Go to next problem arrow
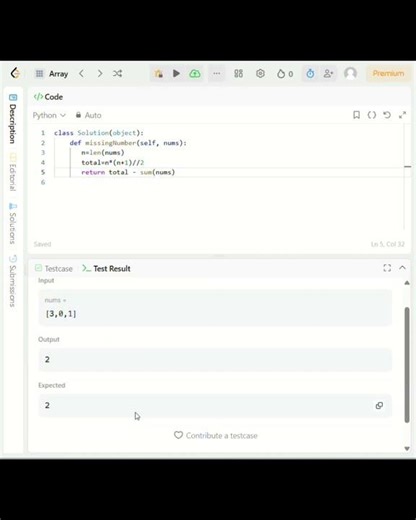This screenshot has width=416, height=520. click(100, 73)
